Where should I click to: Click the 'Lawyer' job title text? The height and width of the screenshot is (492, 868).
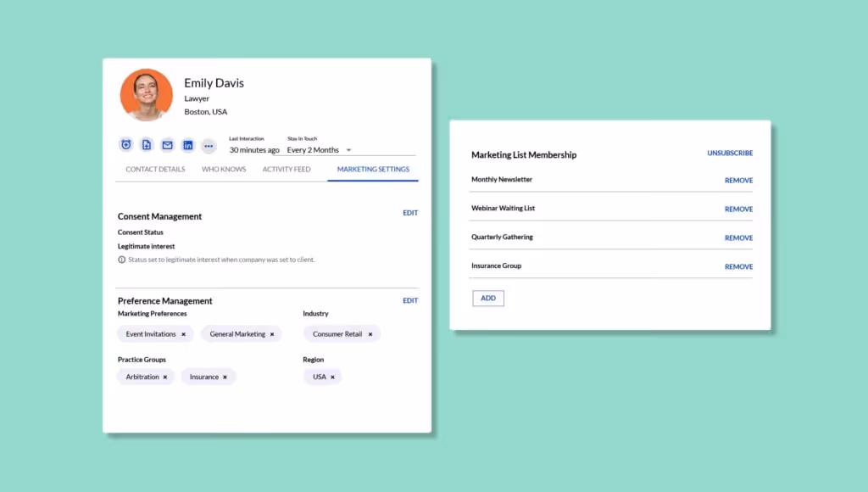tap(197, 98)
